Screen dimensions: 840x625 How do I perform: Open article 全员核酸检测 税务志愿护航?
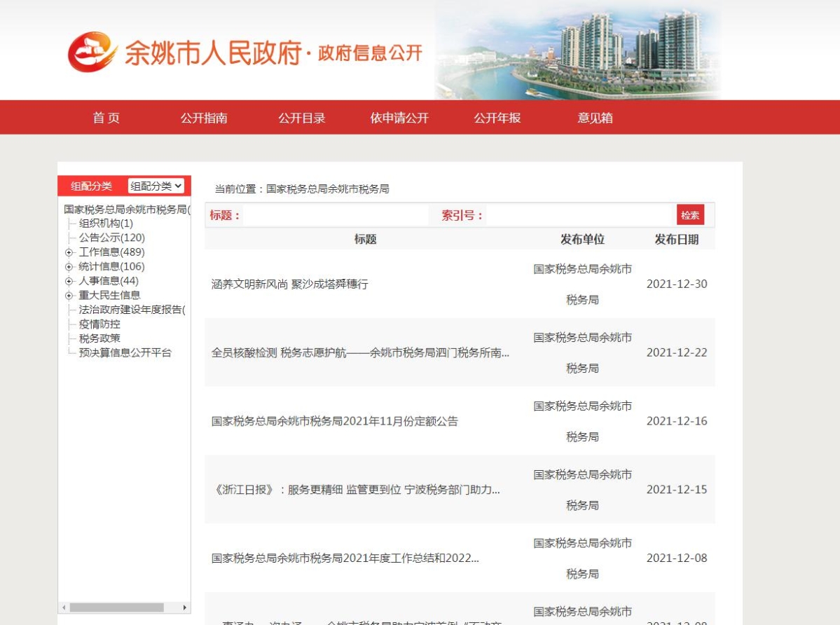click(360, 353)
